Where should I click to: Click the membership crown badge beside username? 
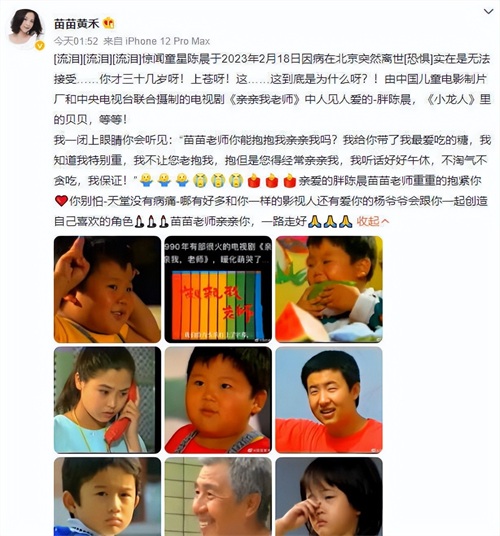[x=109, y=23]
